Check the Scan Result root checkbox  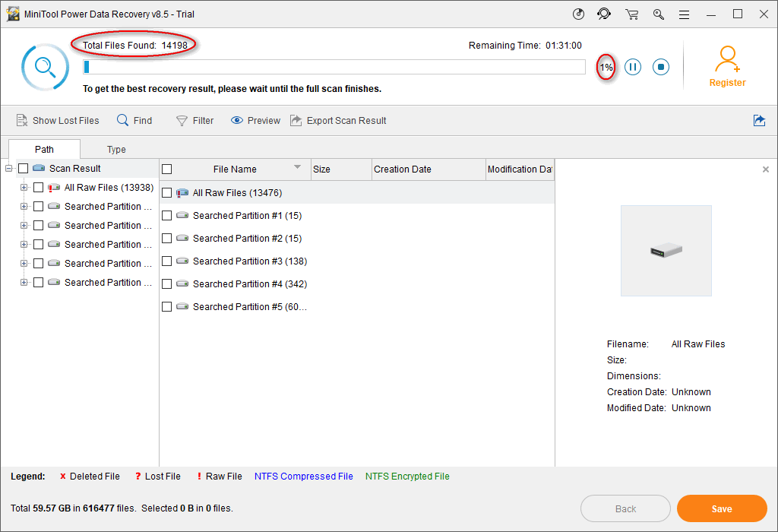(x=24, y=169)
